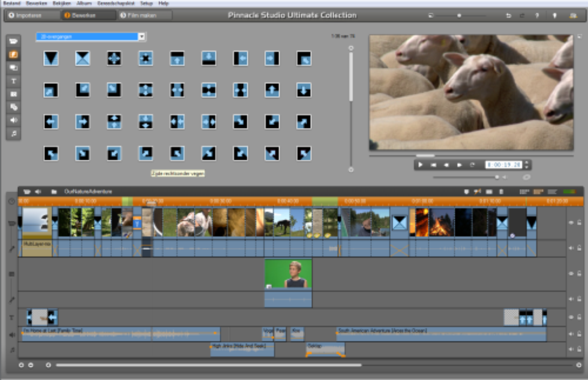Viewport: 588px width, 380px height.
Task: Click the album page-down arrow below the scrollbar
Action: (x=351, y=169)
